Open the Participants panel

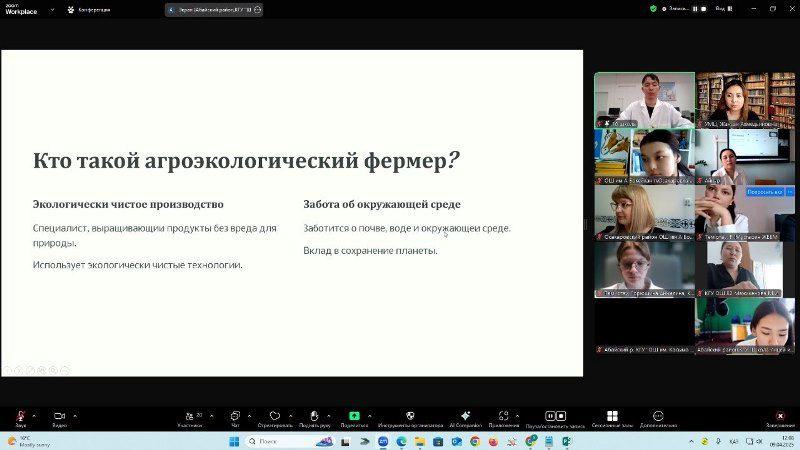(x=188, y=416)
